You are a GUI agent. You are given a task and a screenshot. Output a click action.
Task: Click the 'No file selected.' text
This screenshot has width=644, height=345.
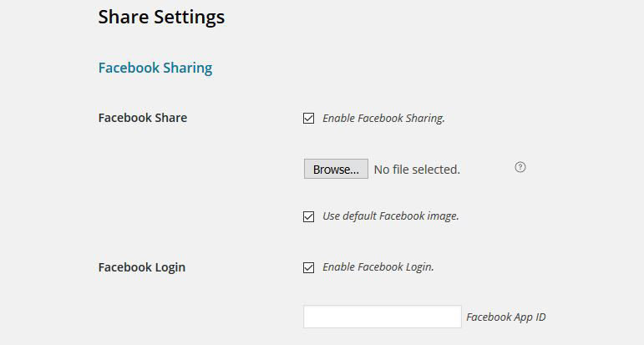click(x=417, y=170)
